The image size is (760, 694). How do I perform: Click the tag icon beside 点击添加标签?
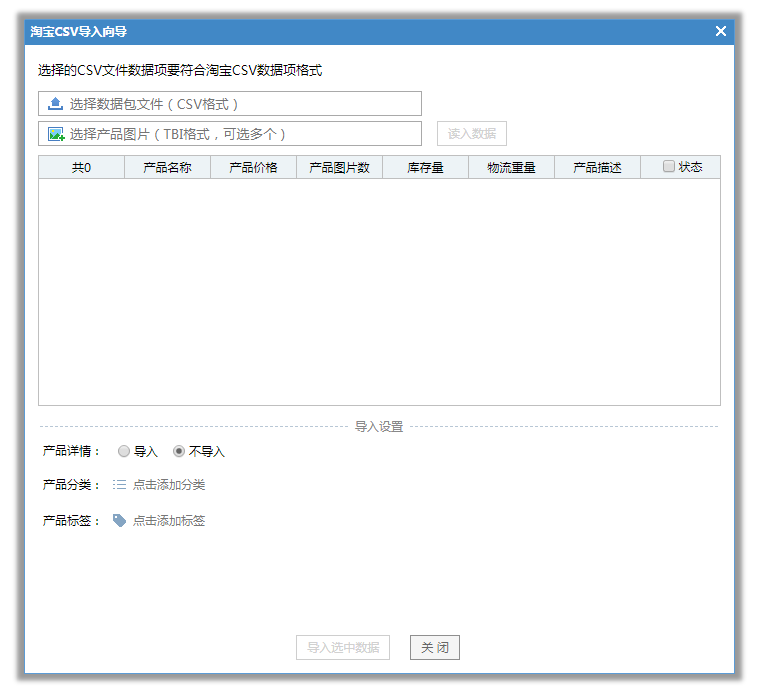click(119, 520)
